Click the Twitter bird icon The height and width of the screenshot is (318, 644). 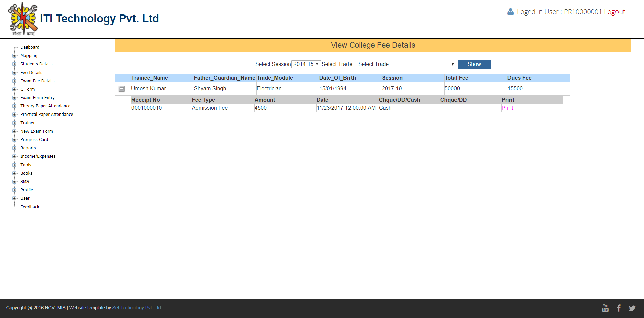(x=632, y=308)
